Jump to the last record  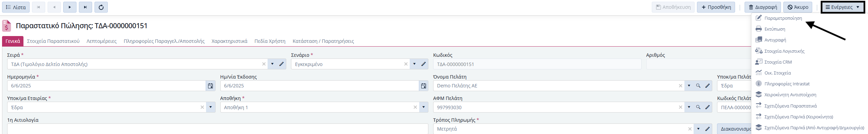coord(85,7)
